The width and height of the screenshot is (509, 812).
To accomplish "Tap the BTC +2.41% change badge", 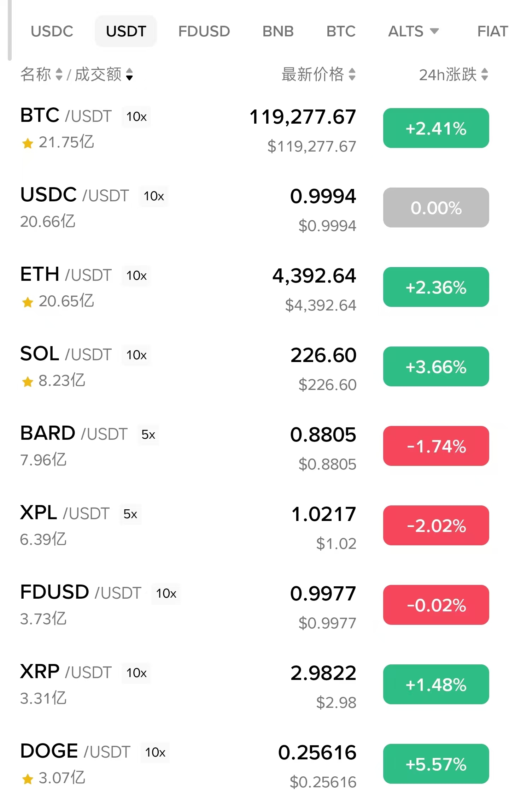I will pos(436,128).
